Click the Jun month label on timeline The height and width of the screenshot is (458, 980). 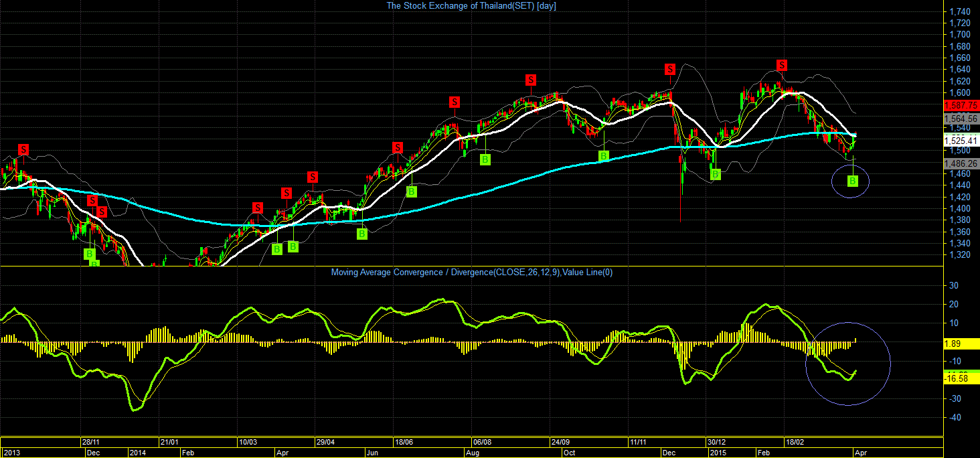click(x=372, y=453)
